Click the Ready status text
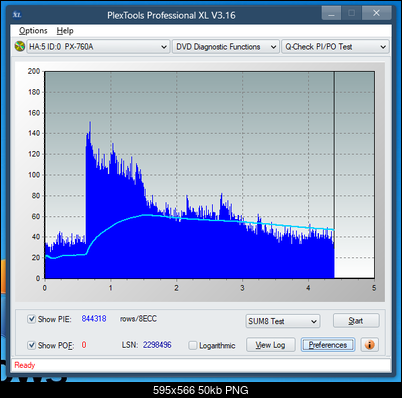 25,365
